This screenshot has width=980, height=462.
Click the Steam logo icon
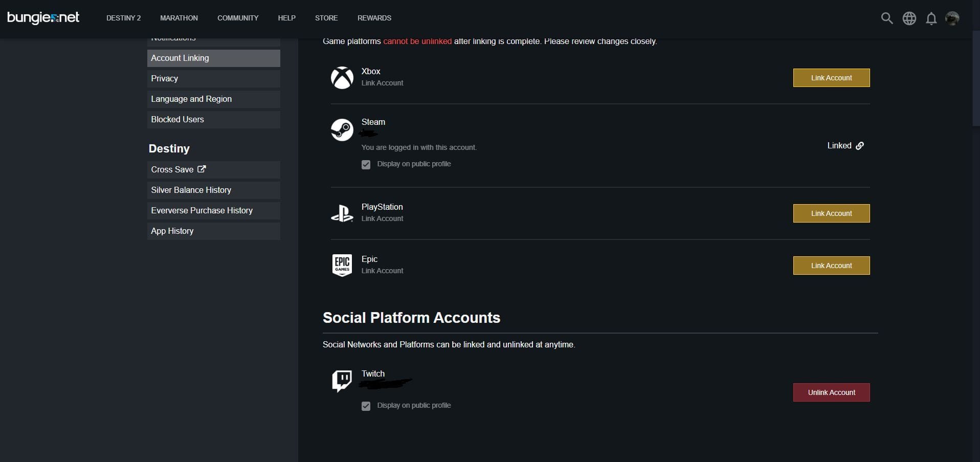pyautogui.click(x=342, y=130)
